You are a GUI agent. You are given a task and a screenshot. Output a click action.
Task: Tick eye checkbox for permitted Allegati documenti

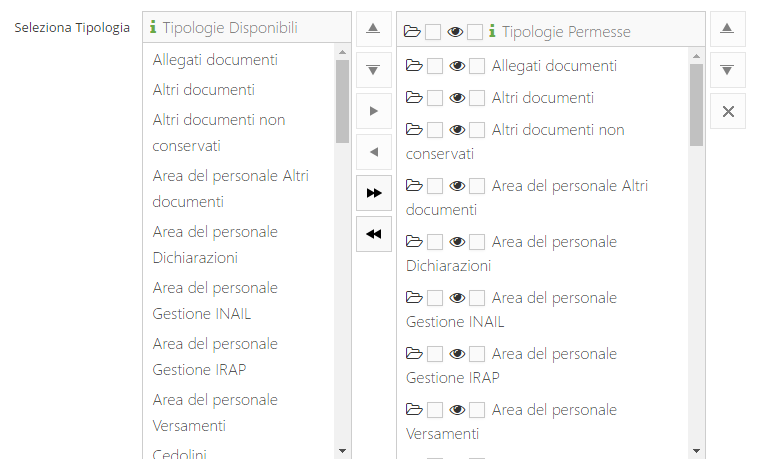coord(477,66)
